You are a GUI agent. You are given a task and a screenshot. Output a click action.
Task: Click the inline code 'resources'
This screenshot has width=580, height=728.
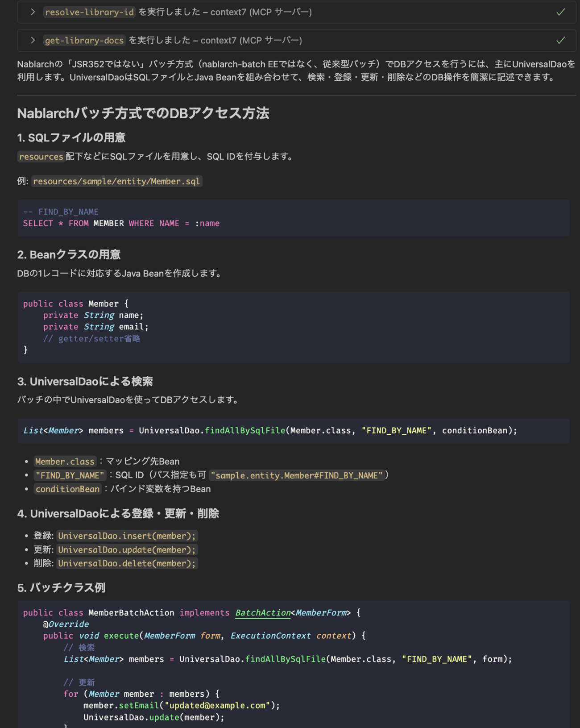[x=41, y=157]
